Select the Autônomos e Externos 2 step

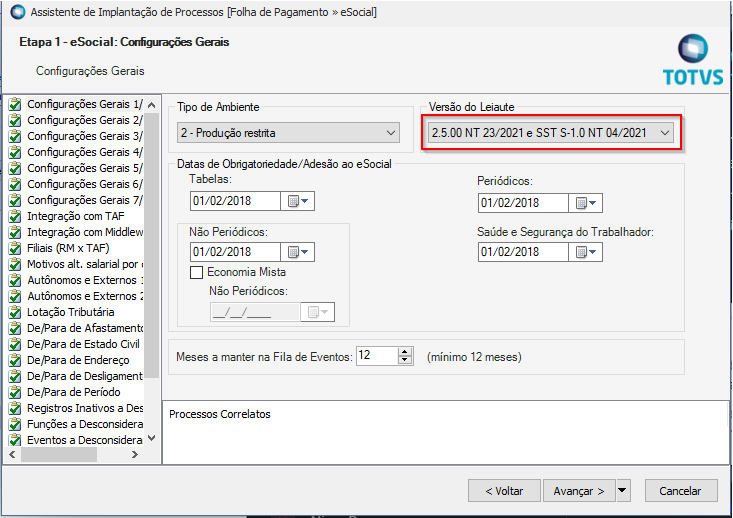85,296
